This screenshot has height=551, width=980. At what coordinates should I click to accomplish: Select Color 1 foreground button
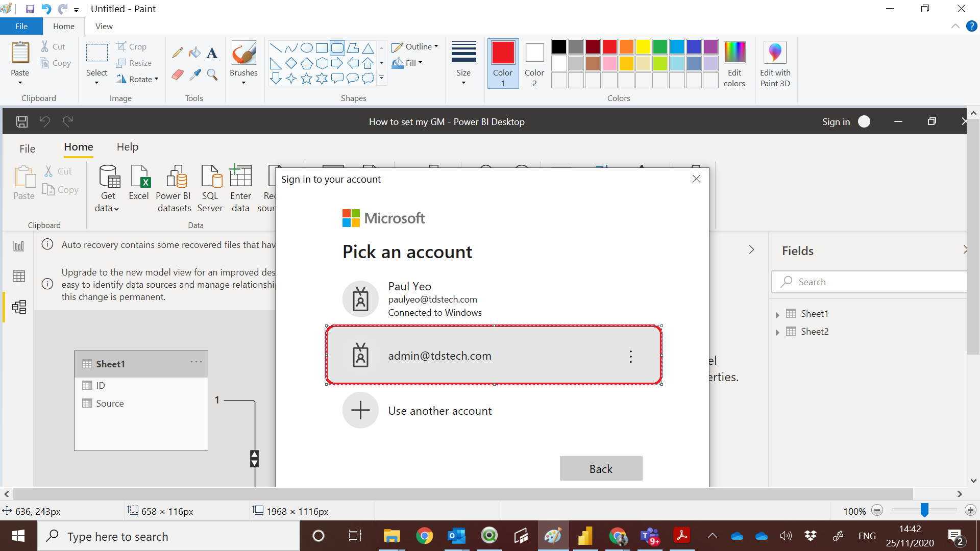503,64
